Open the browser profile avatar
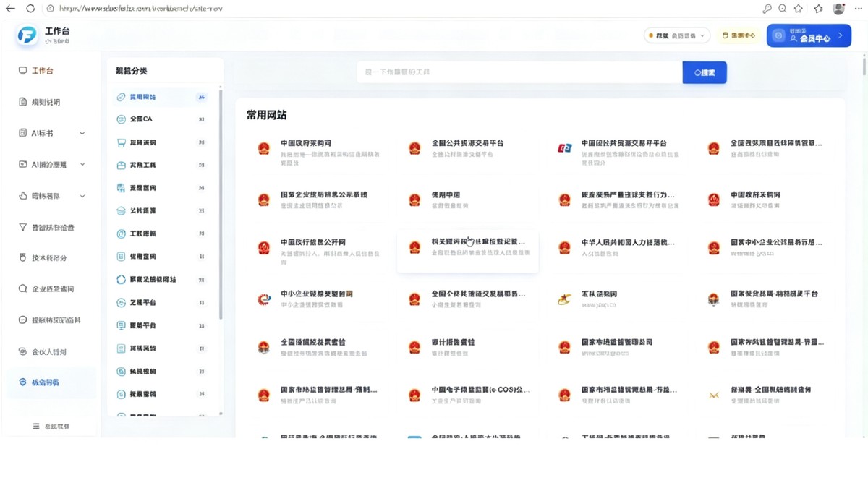Screen dimensions: 868x488 [x=839, y=9]
